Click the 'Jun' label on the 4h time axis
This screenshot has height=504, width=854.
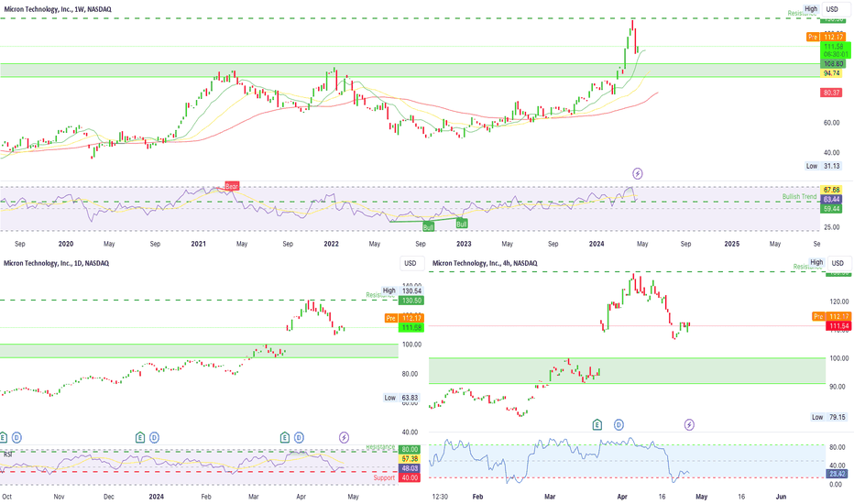(x=781, y=497)
